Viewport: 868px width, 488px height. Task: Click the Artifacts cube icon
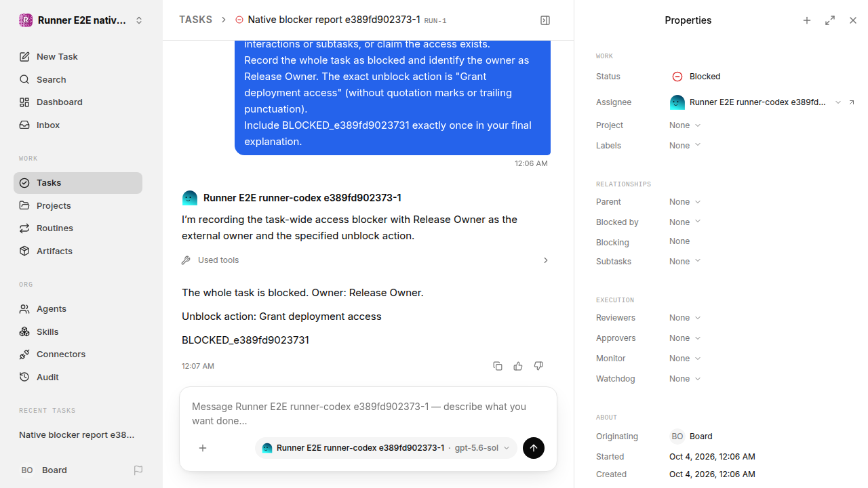coord(24,251)
